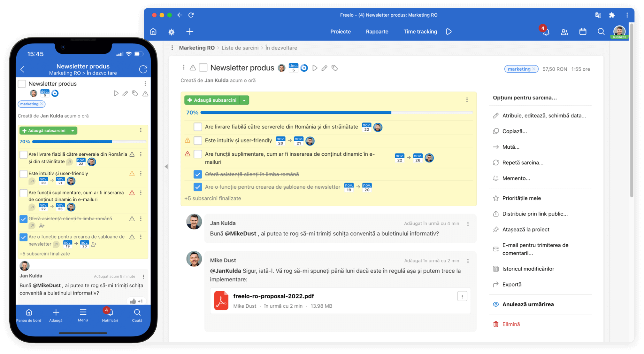Check desktop subtask 'Are funcții suplimentare'

[198, 154]
